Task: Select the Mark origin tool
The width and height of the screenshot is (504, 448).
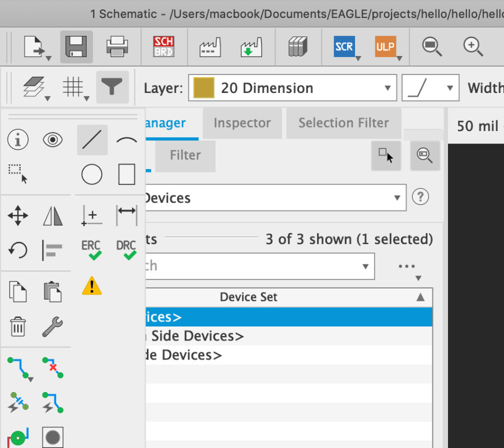Action: (92, 216)
